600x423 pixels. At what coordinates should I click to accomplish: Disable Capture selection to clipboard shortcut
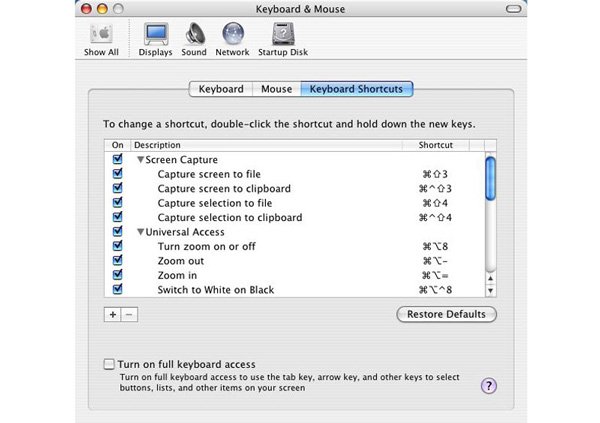click(x=117, y=217)
